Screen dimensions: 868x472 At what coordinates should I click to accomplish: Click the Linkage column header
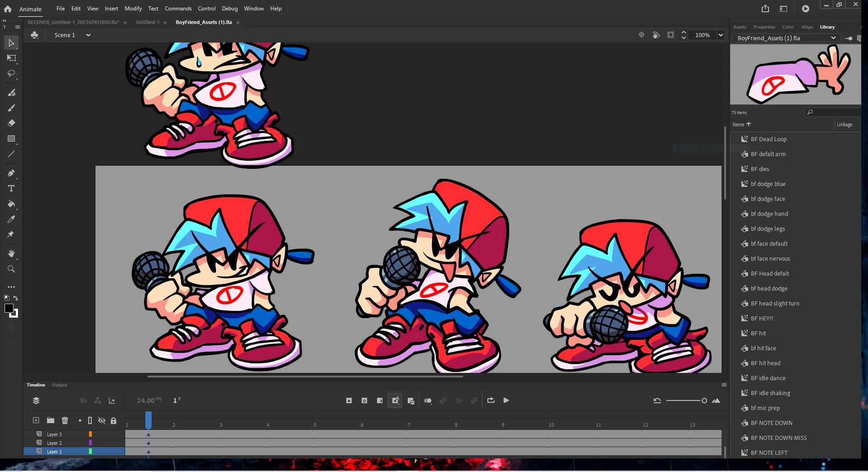point(844,124)
